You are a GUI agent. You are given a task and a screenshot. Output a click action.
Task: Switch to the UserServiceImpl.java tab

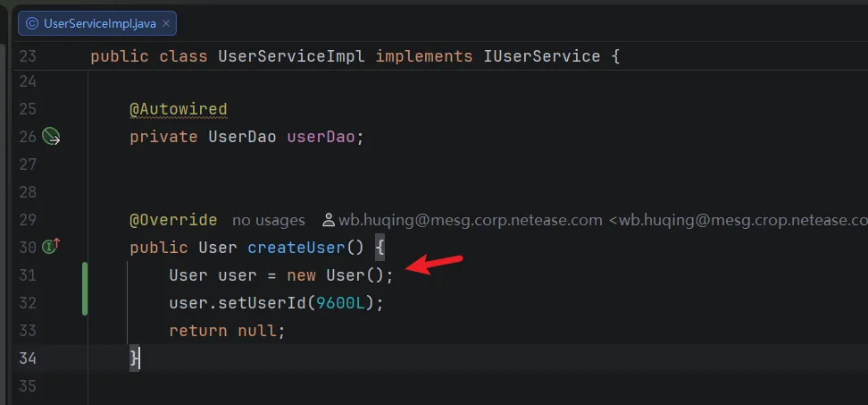(x=97, y=23)
